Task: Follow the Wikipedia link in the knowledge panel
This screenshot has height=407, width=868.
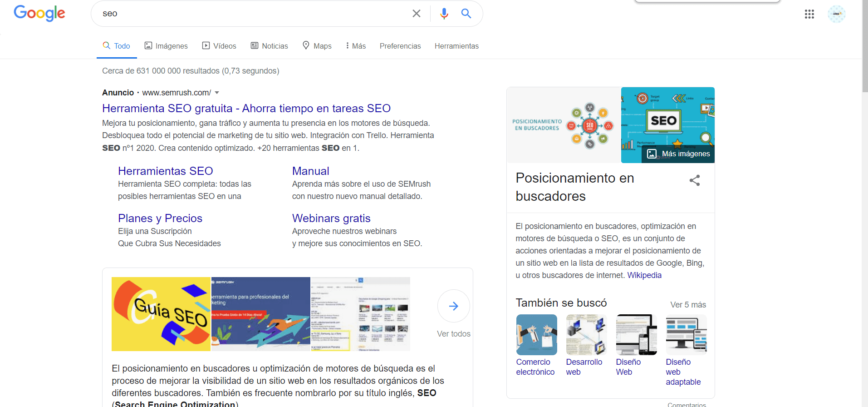Action: tap(644, 275)
